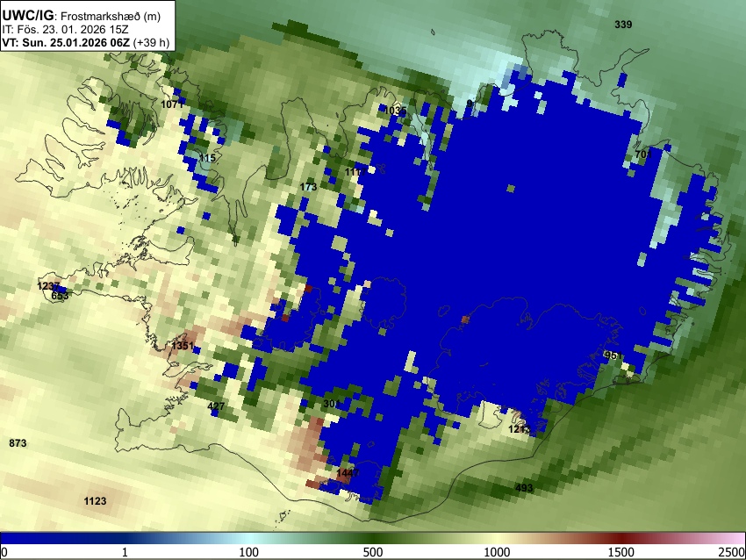This screenshot has height=560, width=746.
Task: Click the title text 'Frostmarkshæð (m)'
Action: click(x=111, y=16)
